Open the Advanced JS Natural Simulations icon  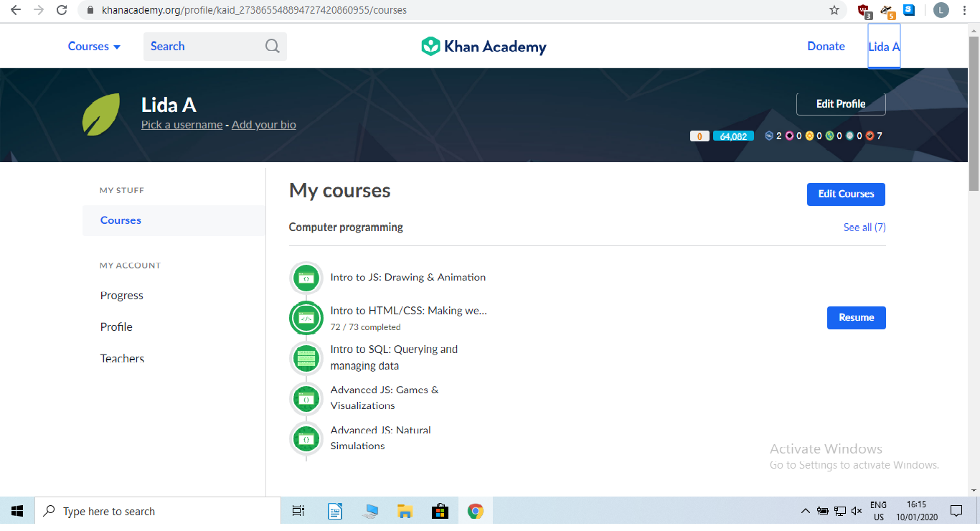tap(306, 438)
